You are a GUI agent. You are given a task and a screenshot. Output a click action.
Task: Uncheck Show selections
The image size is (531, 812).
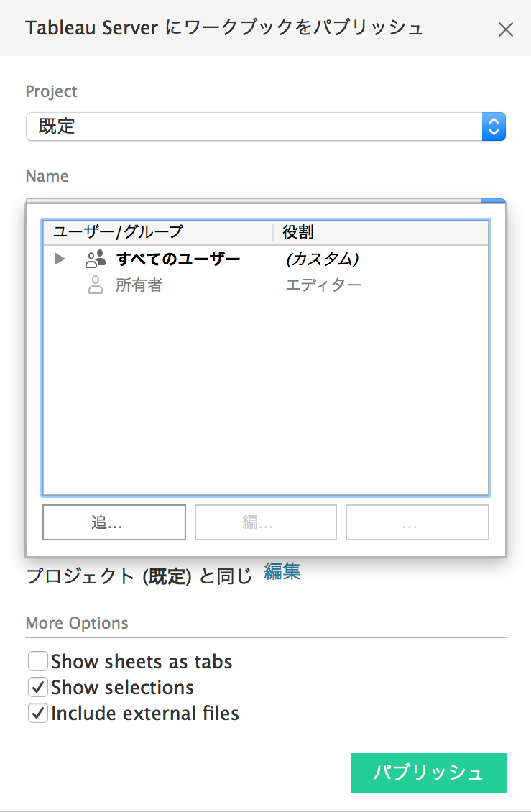[x=38, y=686]
